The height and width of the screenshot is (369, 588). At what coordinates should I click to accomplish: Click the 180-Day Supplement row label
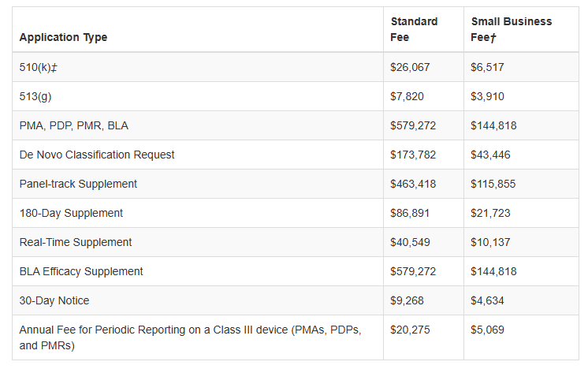(71, 213)
